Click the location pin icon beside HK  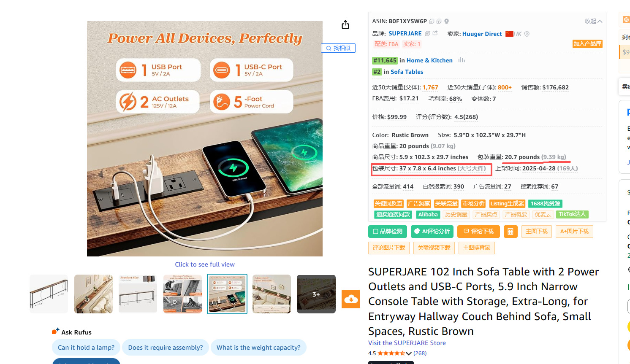pyautogui.click(x=527, y=34)
